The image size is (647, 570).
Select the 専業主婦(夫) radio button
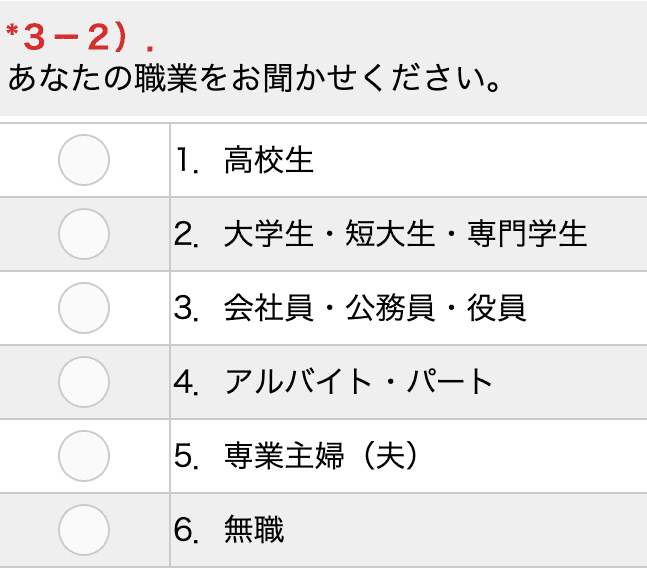point(84,456)
